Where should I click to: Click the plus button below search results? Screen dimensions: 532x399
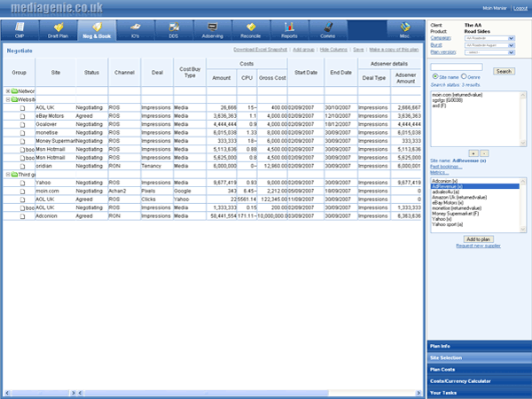473,153
